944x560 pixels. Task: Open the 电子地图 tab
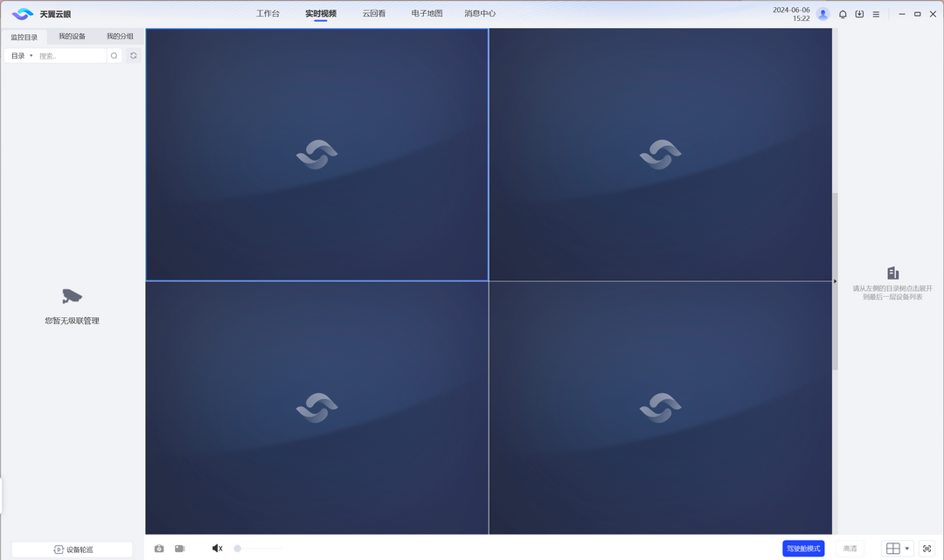(427, 14)
